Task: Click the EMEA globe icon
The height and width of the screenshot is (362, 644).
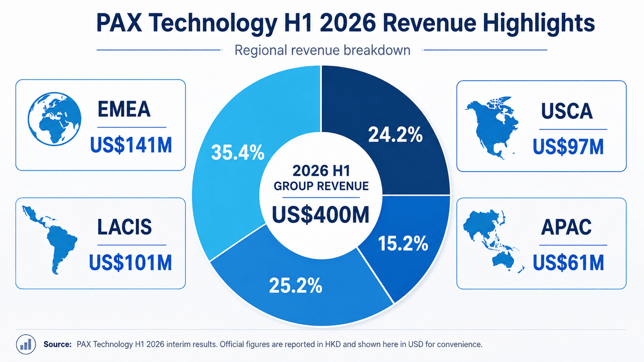Action: [x=56, y=119]
